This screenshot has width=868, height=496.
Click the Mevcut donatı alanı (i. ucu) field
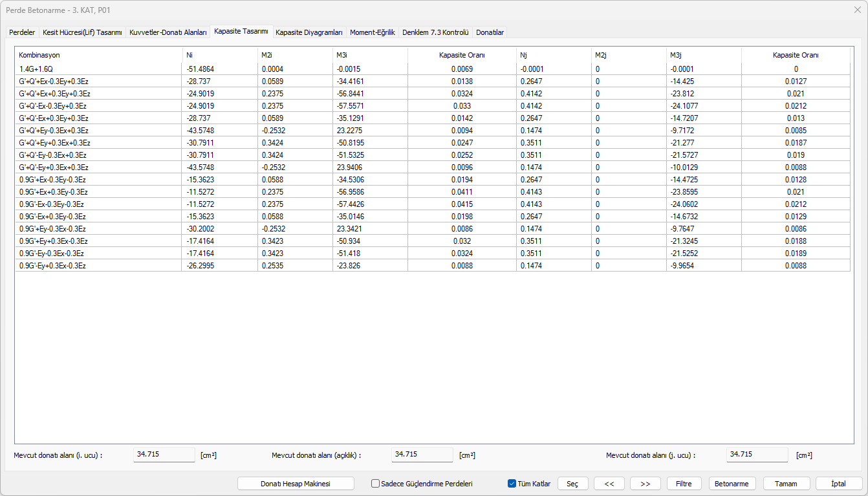pyautogui.click(x=164, y=455)
